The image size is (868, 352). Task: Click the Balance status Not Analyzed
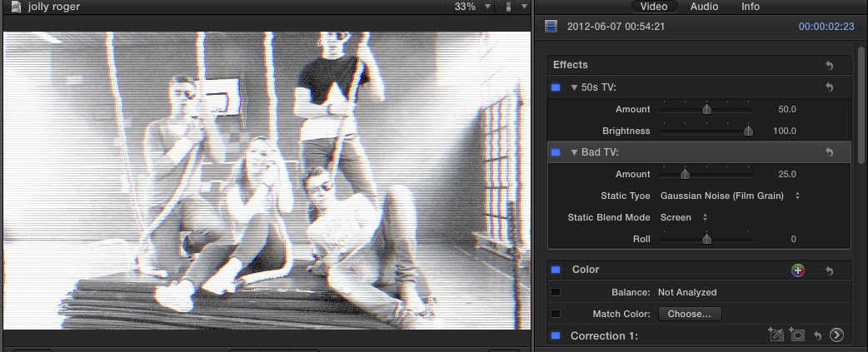coord(687,292)
